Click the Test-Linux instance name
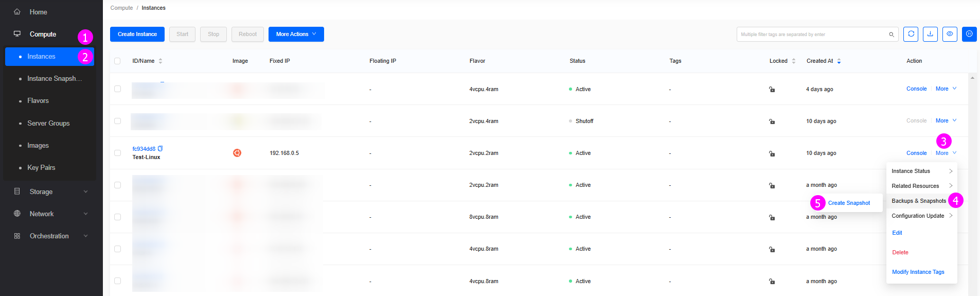The image size is (980, 296). click(146, 157)
